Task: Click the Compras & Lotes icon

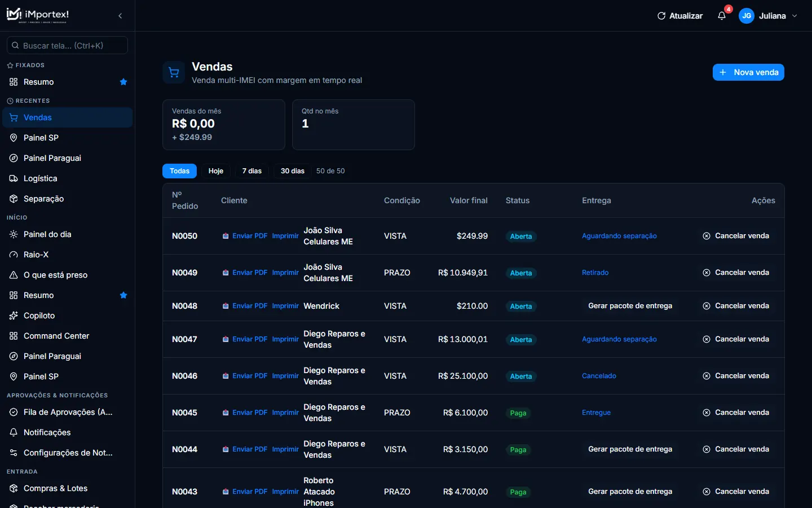Action: [x=14, y=488]
